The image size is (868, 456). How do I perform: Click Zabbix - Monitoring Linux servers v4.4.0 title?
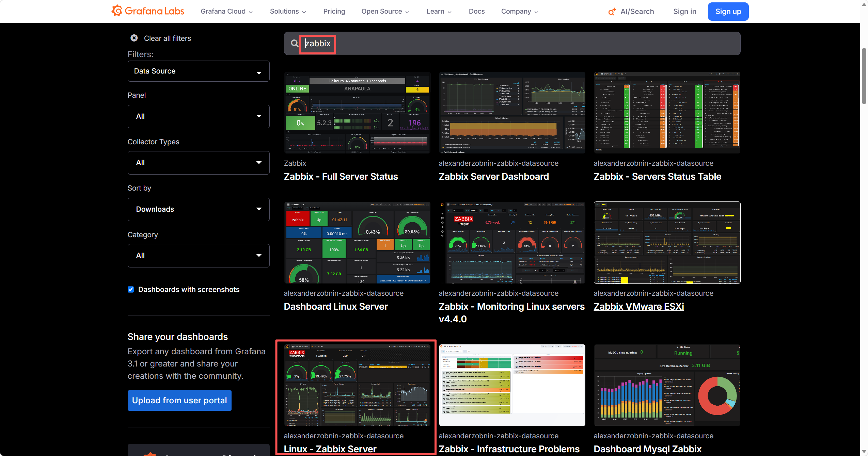[x=512, y=313]
